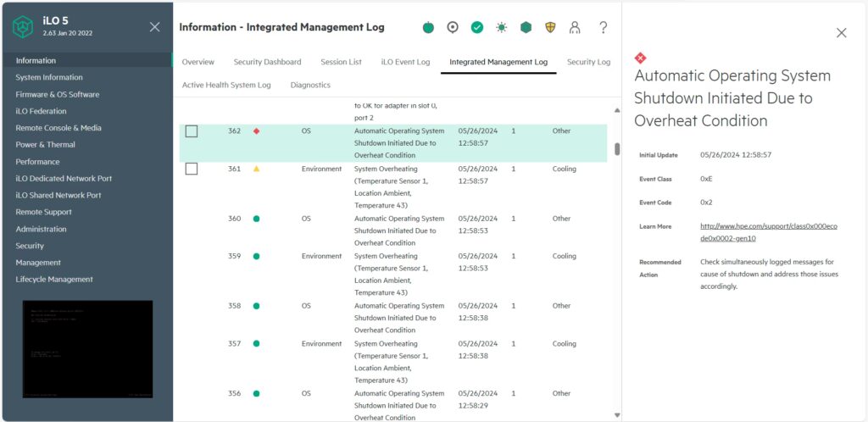
Task: Click the red critical icon on event 362
Action: coord(256,131)
